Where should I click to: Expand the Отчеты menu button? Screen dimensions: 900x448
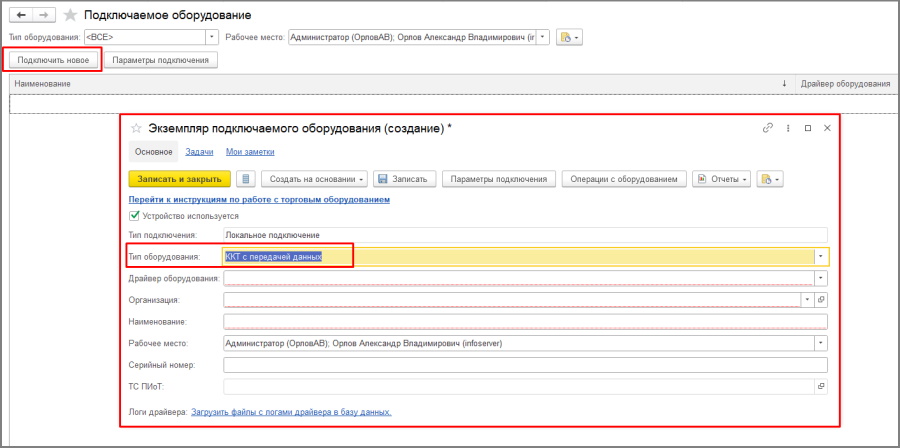coord(722,179)
